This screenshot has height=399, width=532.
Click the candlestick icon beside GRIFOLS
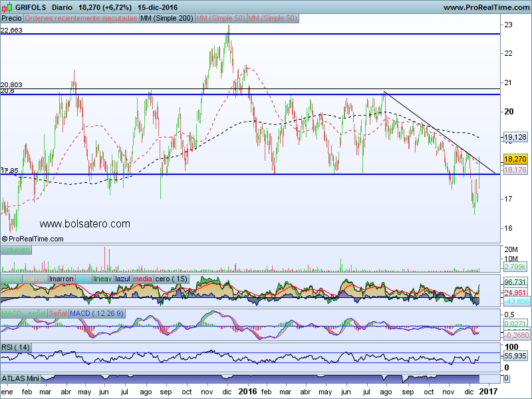(x=7, y=7)
